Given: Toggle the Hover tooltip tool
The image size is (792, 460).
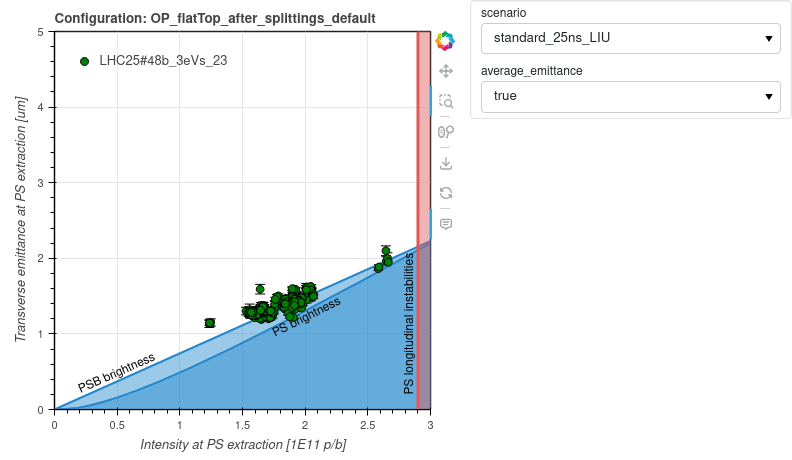Looking at the screenshot, I should tap(446, 224).
